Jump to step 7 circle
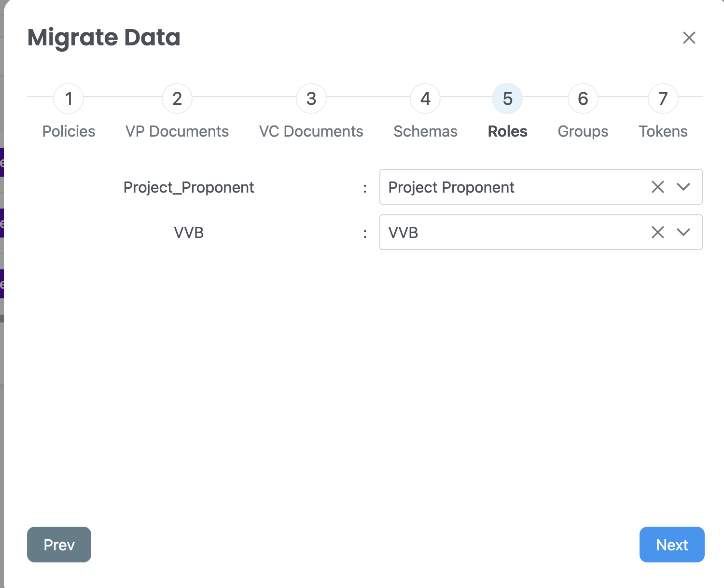Screen dimensions: 724x588 point(663,98)
